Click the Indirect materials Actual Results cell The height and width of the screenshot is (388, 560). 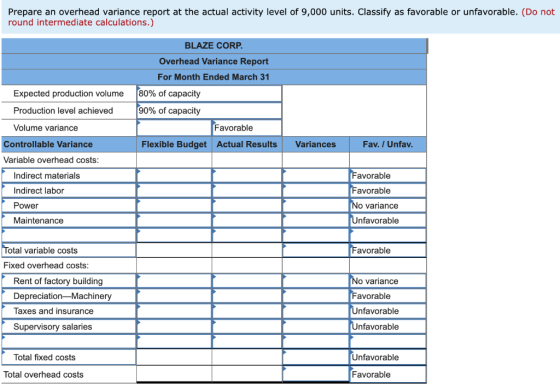(x=247, y=176)
